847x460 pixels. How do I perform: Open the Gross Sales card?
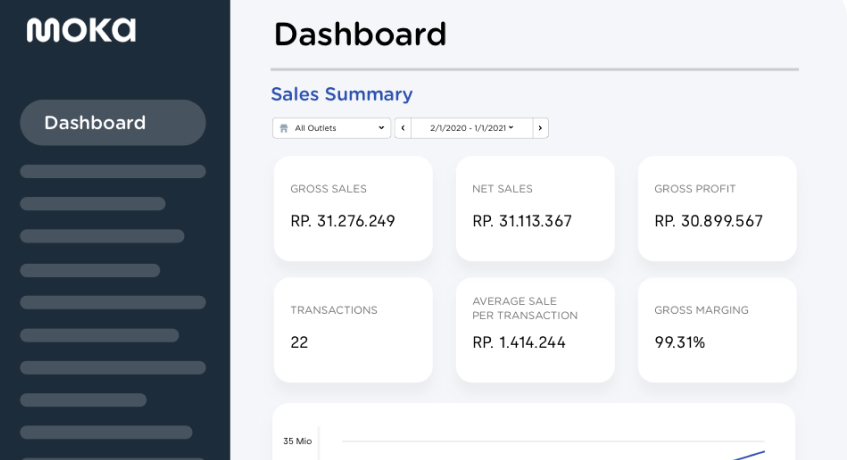(353, 208)
